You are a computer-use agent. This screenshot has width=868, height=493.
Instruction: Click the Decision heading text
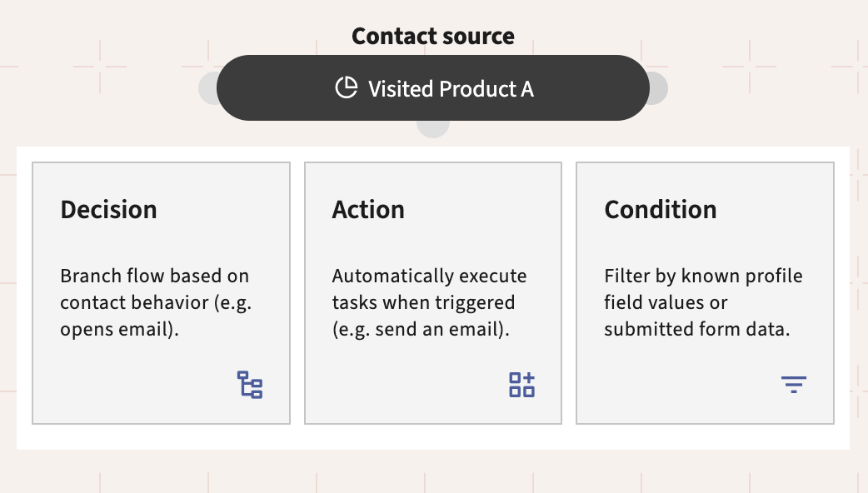pyautogui.click(x=108, y=210)
